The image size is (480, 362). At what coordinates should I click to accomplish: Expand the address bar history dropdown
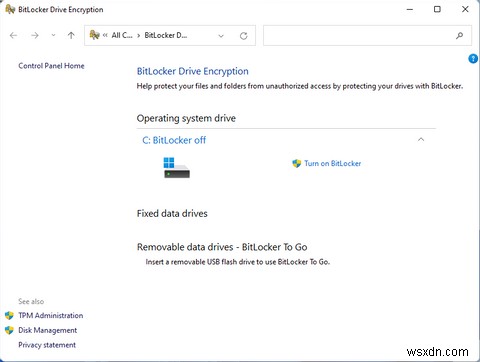click(x=221, y=36)
